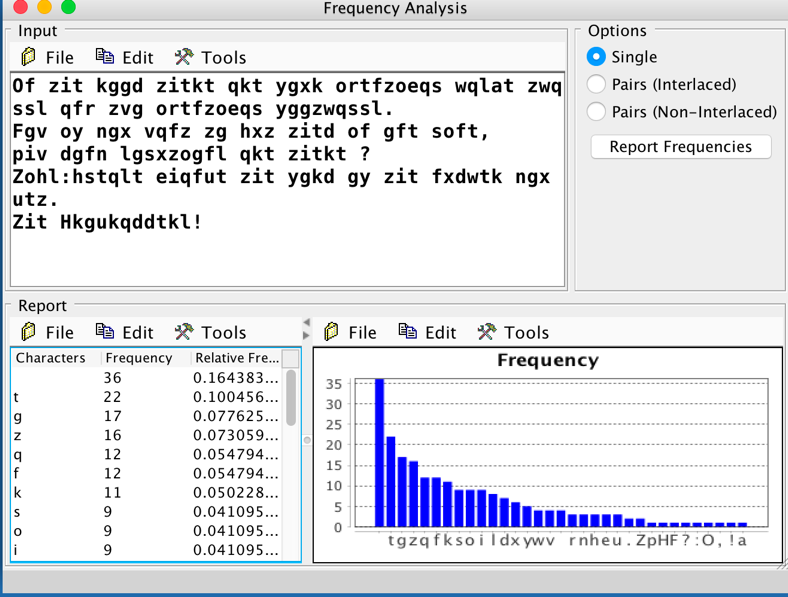
Task: Choose the Pairs (Interlaced) option
Action: pyautogui.click(x=597, y=84)
